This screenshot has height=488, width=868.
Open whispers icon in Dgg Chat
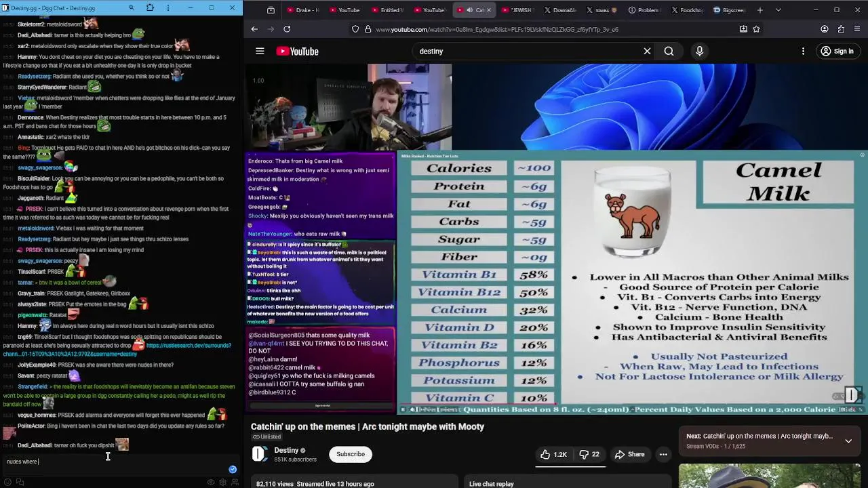click(20, 483)
